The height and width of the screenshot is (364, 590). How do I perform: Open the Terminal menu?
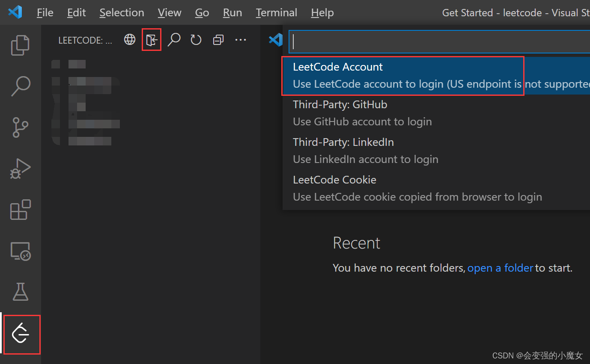coord(276,12)
